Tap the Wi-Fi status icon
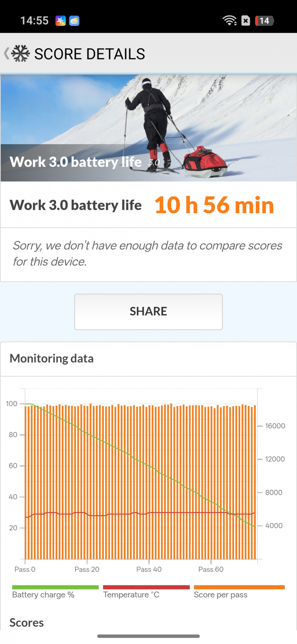This screenshot has height=644, width=297. [x=229, y=21]
